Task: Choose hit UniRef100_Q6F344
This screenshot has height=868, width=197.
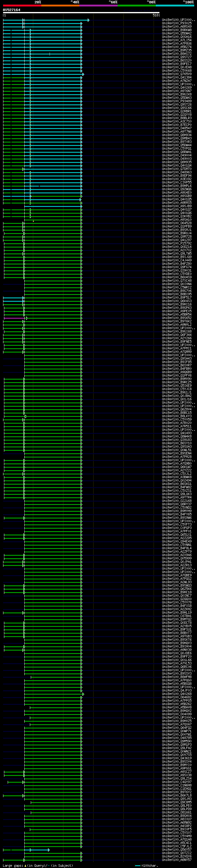Action: pyautogui.click(x=177, y=335)
